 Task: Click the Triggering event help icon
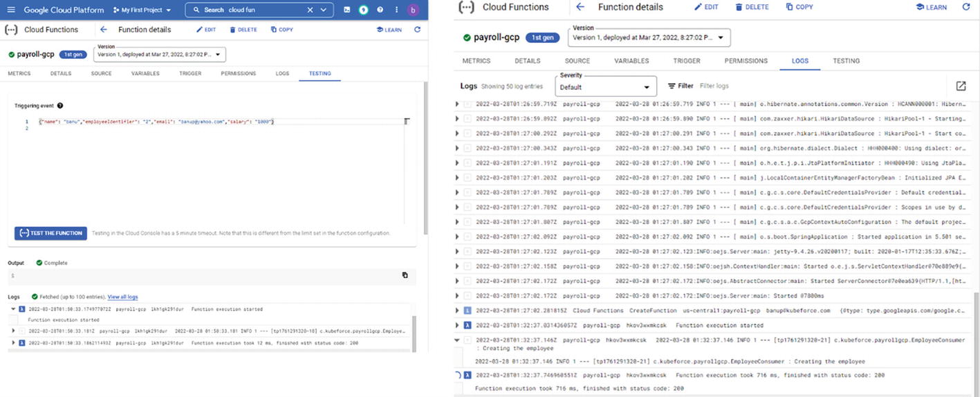[60, 106]
